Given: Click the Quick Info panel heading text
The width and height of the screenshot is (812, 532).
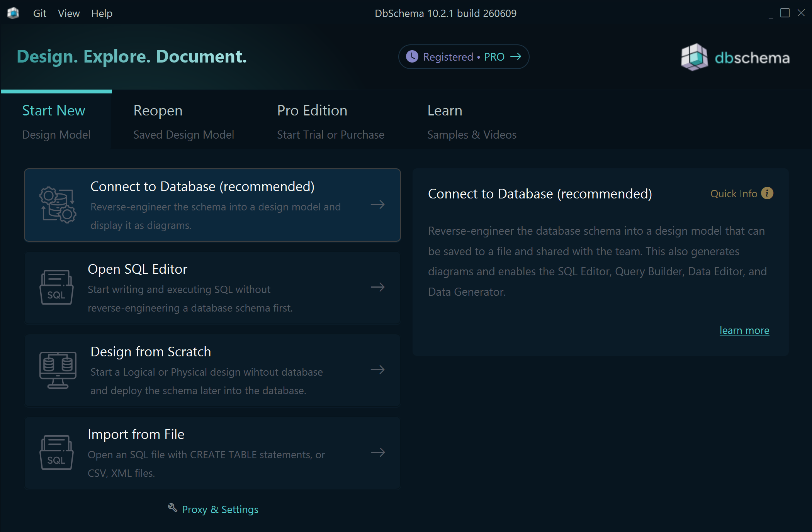Looking at the screenshot, I should click(540, 193).
